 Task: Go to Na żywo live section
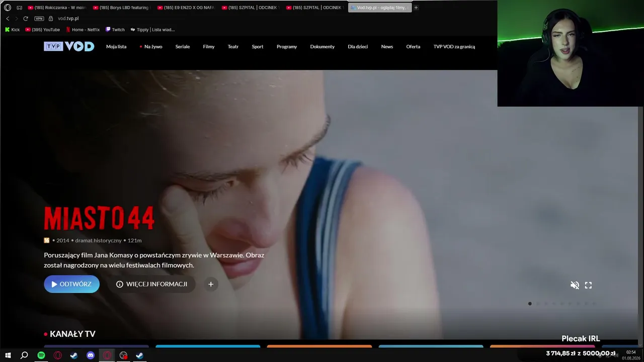[x=151, y=47]
